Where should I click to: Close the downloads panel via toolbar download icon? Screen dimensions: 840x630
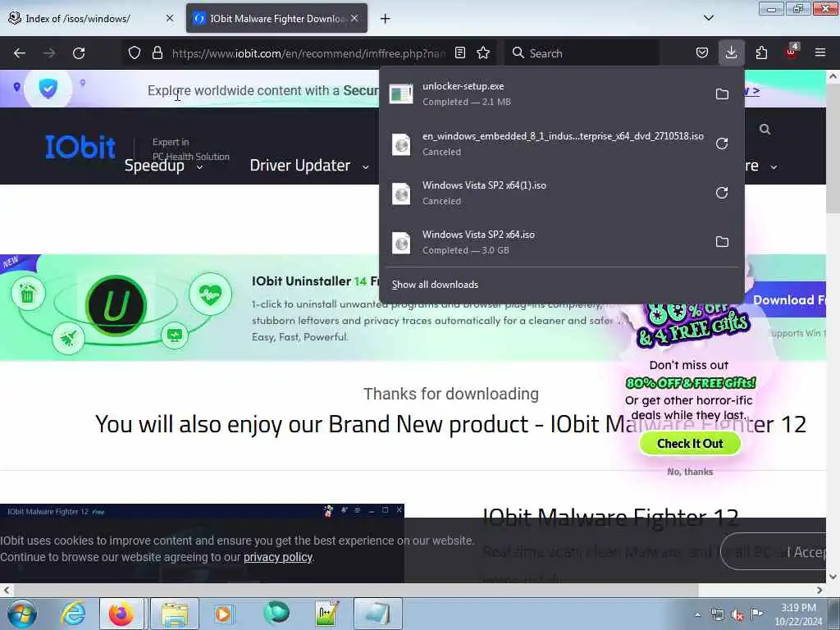coord(731,53)
